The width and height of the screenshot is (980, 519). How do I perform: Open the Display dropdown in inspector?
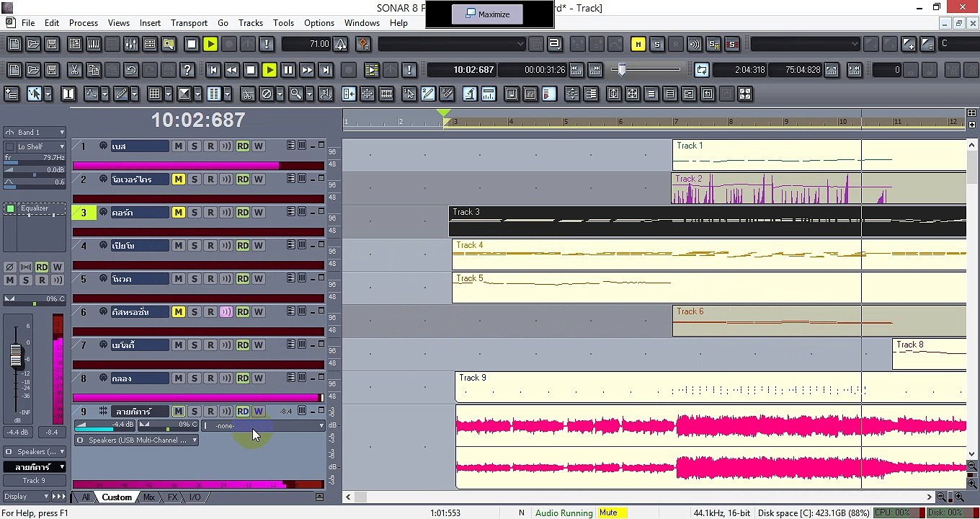(x=26, y=497)
